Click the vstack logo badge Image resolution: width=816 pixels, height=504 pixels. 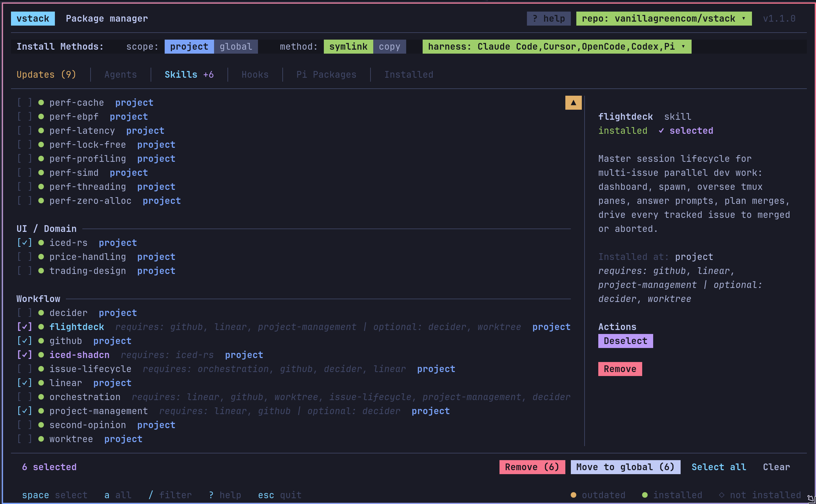(x=33, y=19)
